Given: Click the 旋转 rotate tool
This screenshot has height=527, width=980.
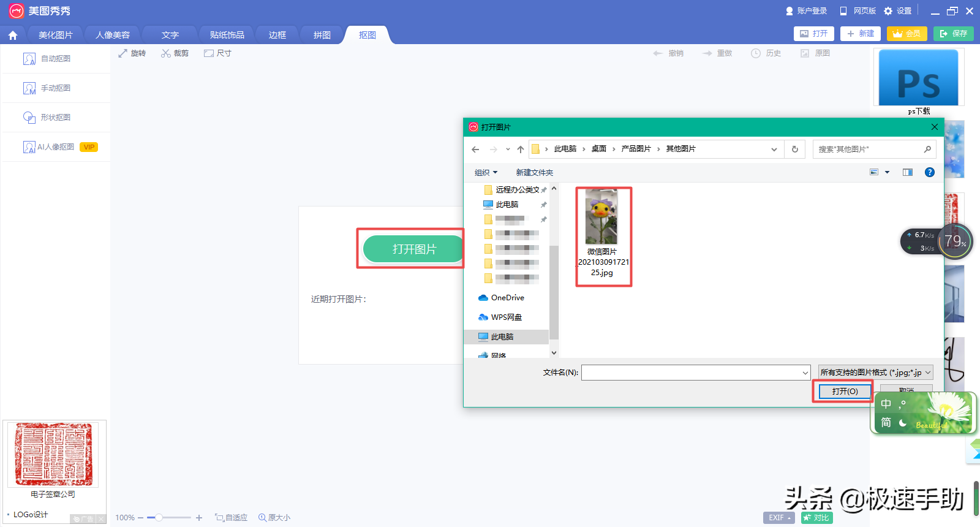Looking at the screenshot, I should tap(132, 53).
